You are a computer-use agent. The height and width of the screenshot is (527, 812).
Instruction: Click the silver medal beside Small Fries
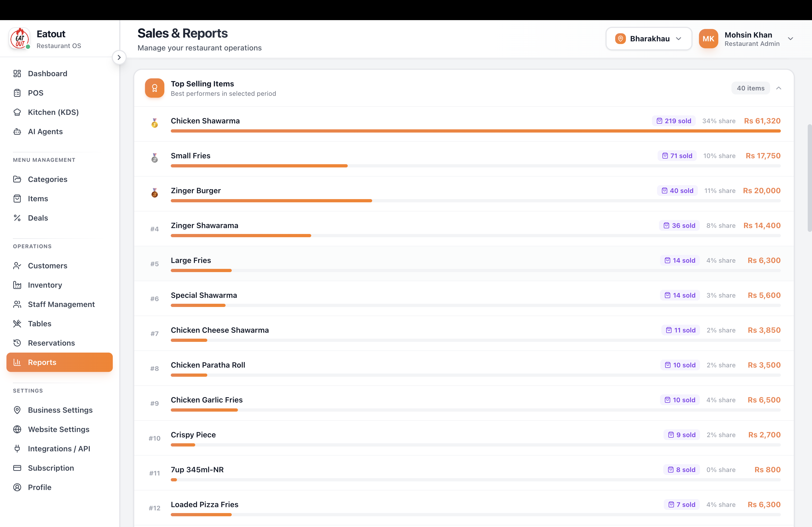coord(155,158)
